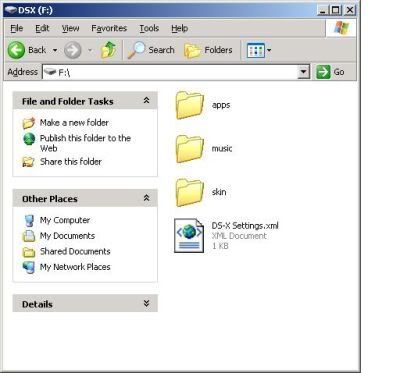Open My Network Places link
Screen dimensions: 400x373
pyautogui.click(x=75, y=267)
